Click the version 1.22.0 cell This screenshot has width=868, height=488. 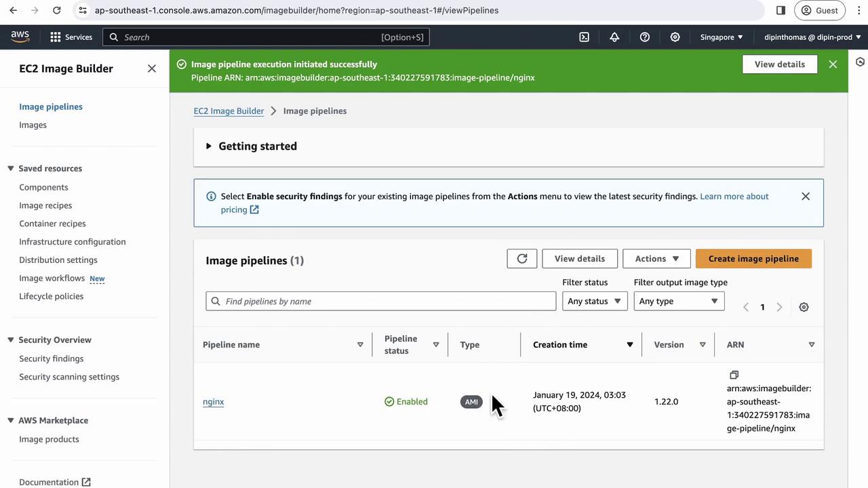(x=666, y=402)
